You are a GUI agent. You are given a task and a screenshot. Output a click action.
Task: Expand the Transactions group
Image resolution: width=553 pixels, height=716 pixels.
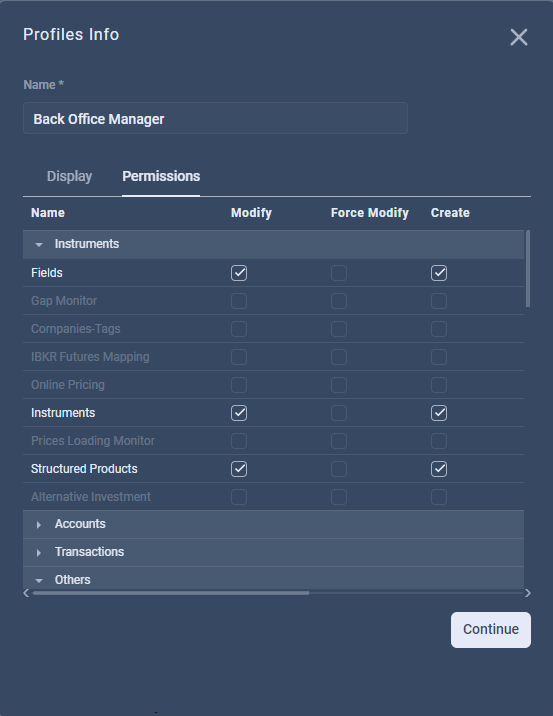39,553
